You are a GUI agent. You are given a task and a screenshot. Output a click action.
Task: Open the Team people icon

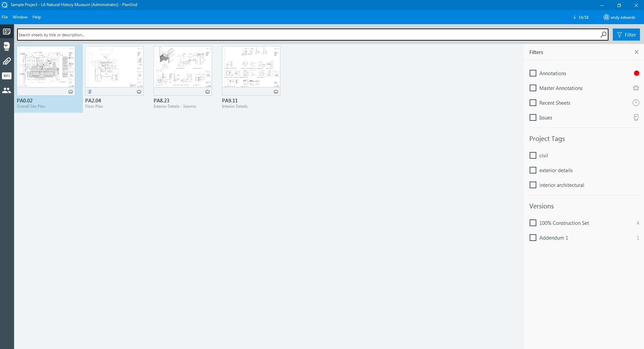7,90
